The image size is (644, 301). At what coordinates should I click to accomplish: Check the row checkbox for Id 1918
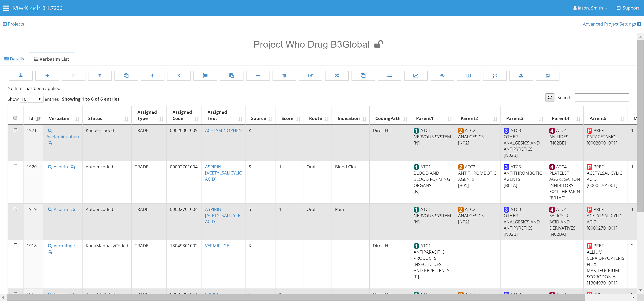click(x=15, y=245)
